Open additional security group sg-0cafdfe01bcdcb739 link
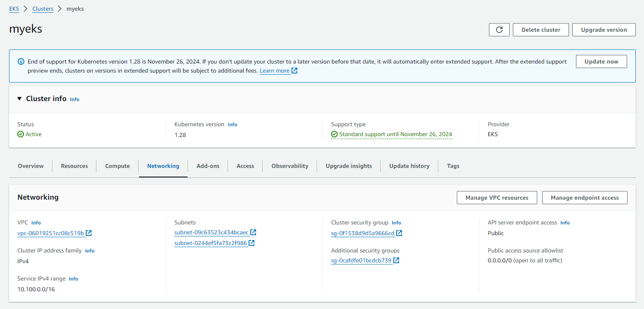 coord(361,260)
